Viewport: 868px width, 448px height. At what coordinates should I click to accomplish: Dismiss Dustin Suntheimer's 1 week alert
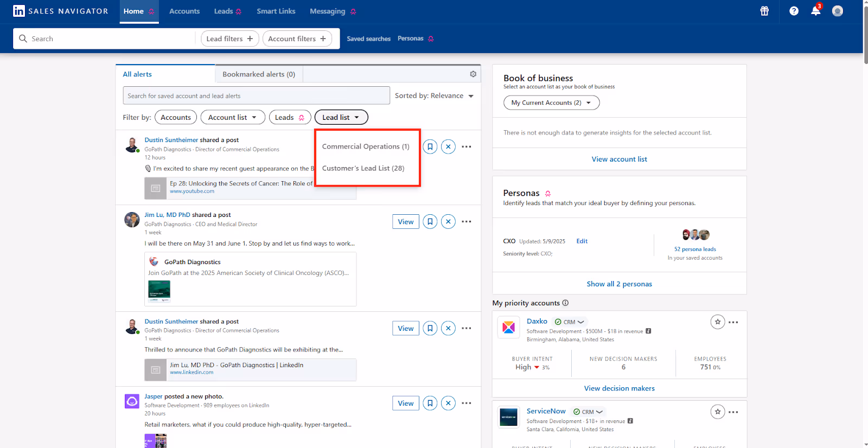[448, 328]
